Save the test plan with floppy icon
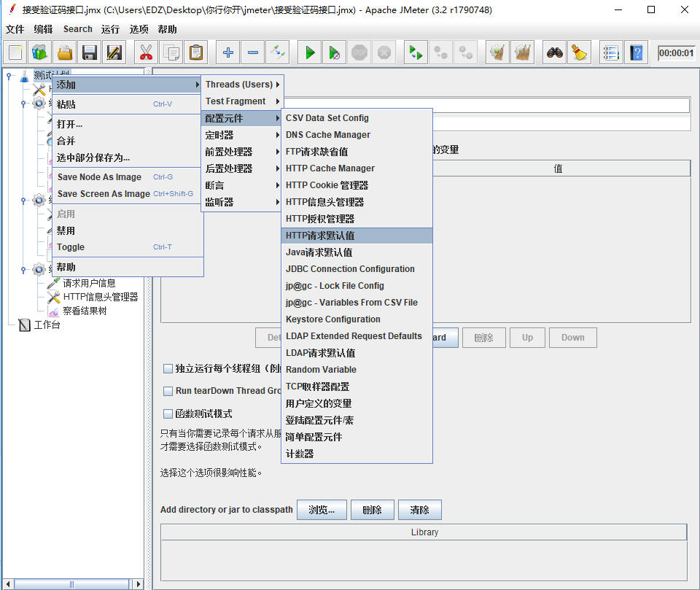The height and width of the screenshot is (590, 700). click(x=90, y=53)
